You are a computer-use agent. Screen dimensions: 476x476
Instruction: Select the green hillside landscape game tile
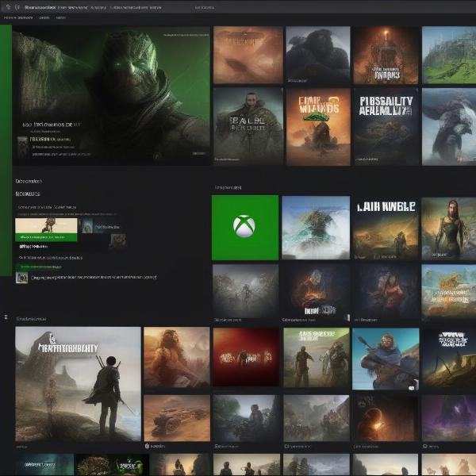coord(449,55)
